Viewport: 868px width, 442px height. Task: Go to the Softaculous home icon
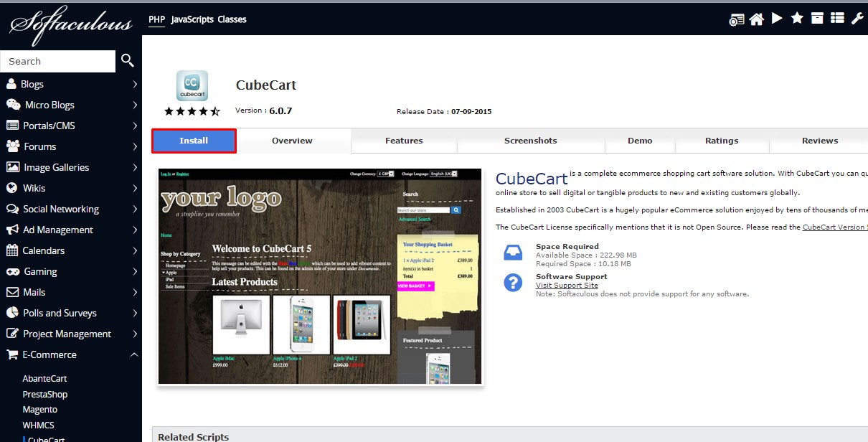[x=756, y=19]
